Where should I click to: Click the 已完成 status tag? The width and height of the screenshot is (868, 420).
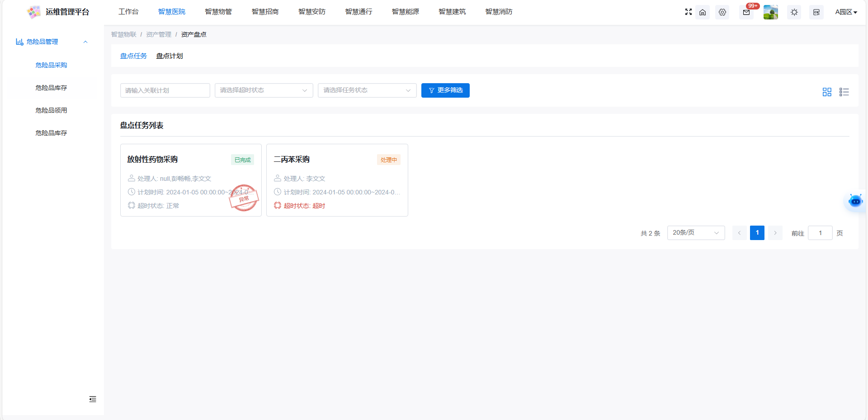pyautogui.click(x=243, y=160)
